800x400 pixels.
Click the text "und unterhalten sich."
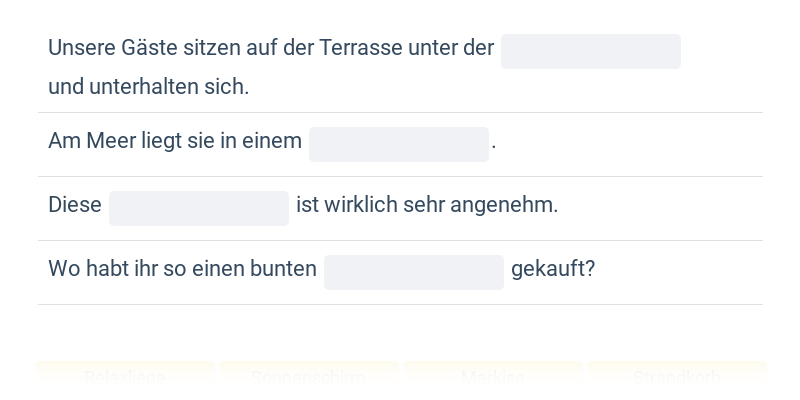(148, 87)
